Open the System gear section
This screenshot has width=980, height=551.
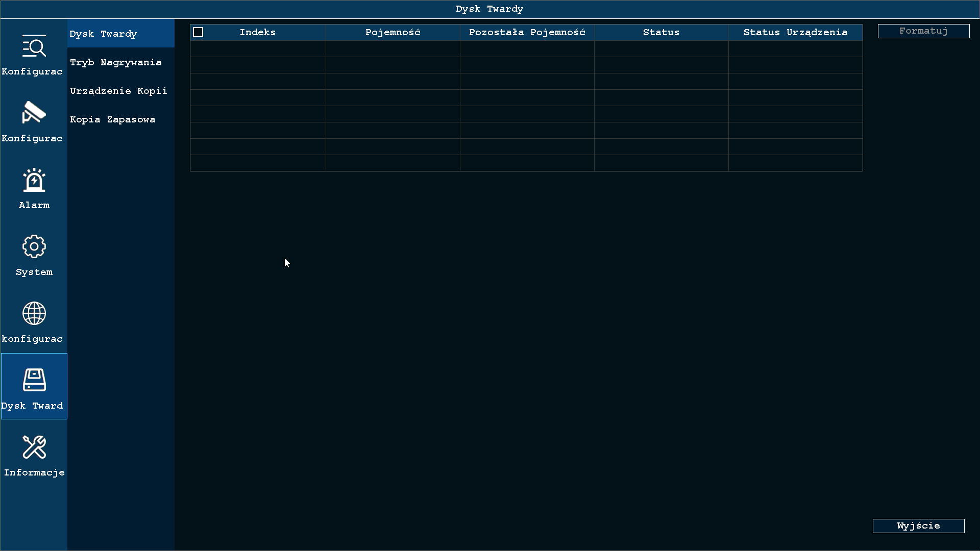(34, 254)
